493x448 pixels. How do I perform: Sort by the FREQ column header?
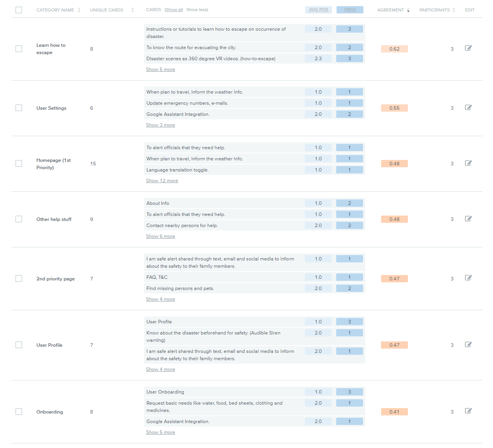tap(350, 10)
